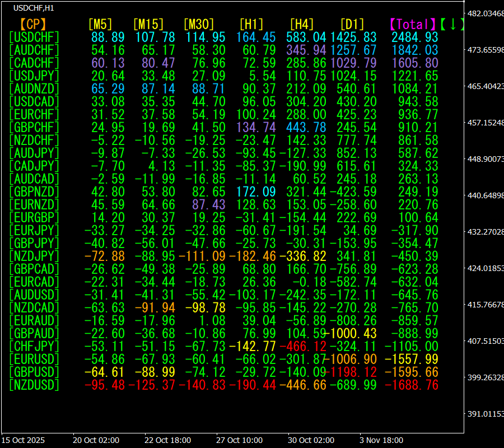Click the USDCHF Total value 2484.93

pos(414,37)
